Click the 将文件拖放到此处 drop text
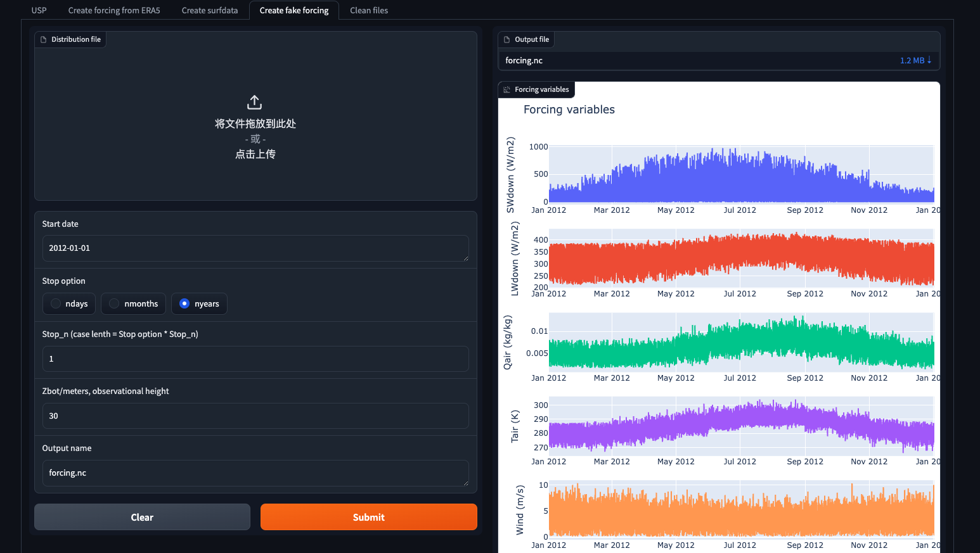Image resolution: width=980 pixels, height=553 pixels. tap(255, 124)
